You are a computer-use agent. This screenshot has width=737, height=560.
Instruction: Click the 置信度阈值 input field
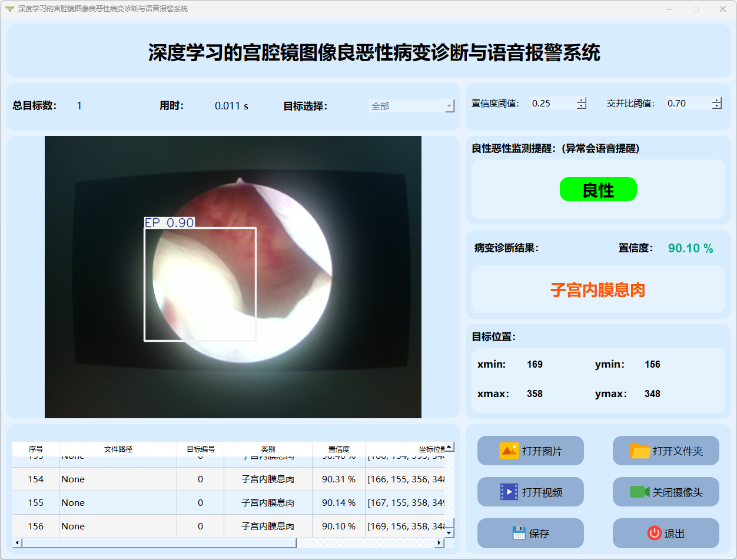552,103
